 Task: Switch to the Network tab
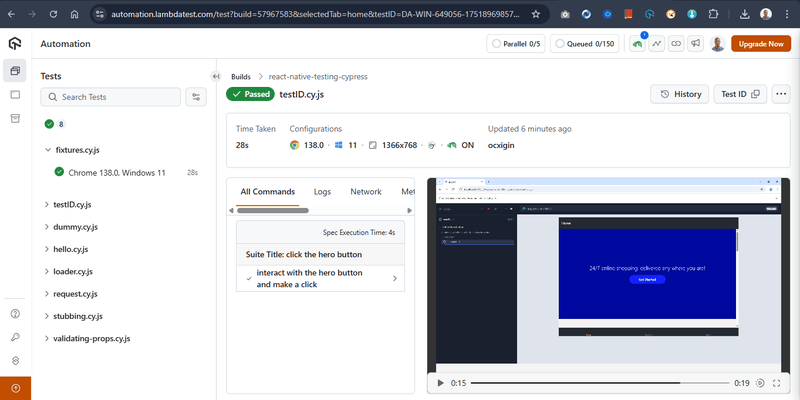(365, 191)
